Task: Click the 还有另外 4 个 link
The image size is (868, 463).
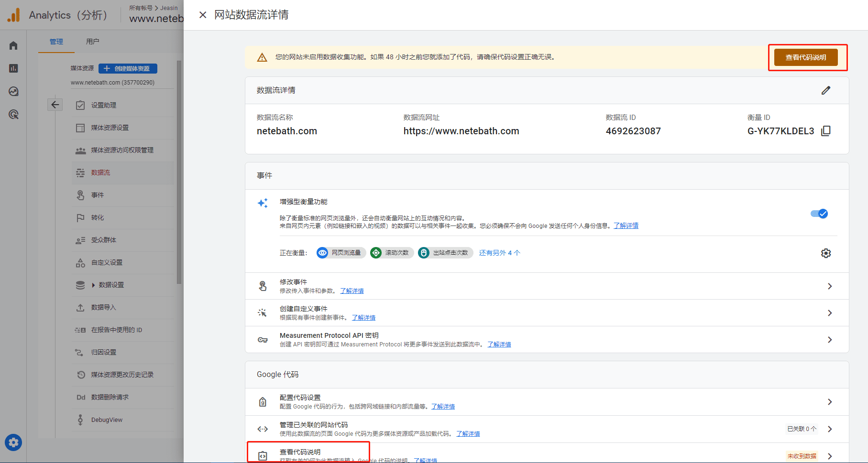Action: click(499, 253)
